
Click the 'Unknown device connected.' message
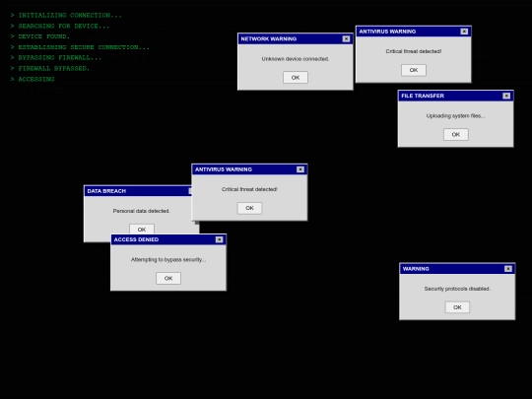point(296,59)
